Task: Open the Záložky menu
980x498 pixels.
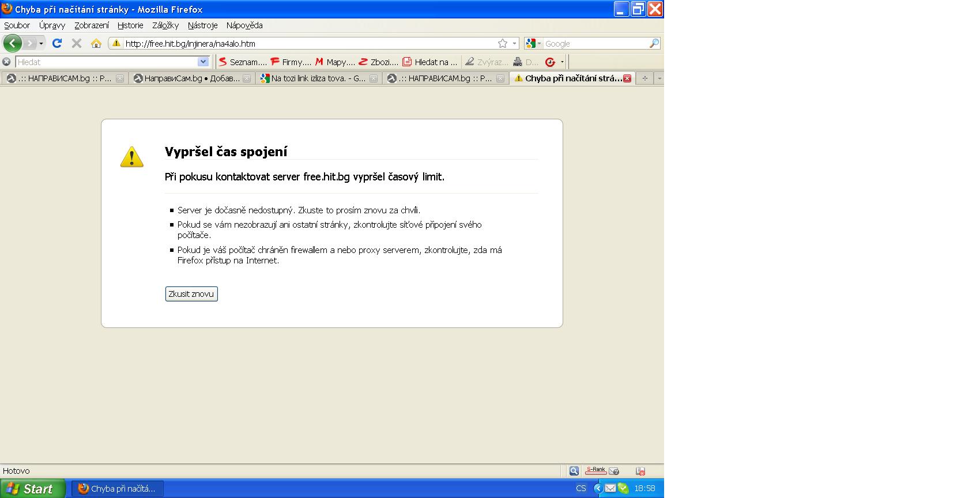Action: pos(165,25)
